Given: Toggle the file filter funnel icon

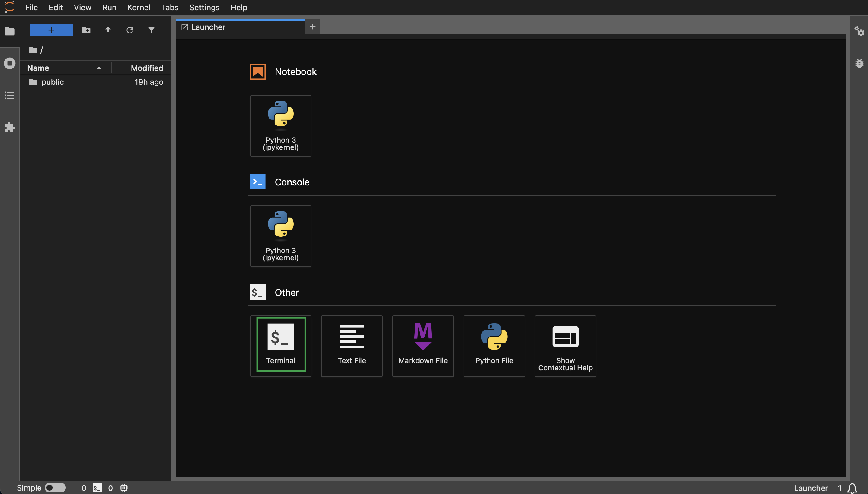Looking at the screenshot, I should click(x=152, y=30).
